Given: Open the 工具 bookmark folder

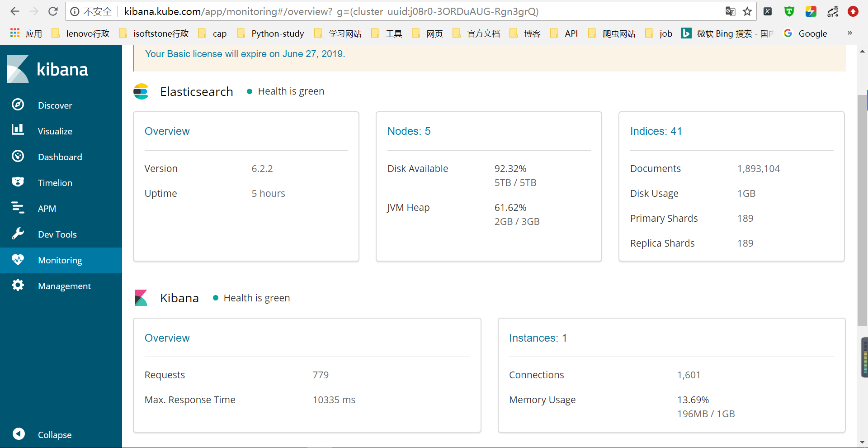Looking at the screenshot, I should 387,33.
